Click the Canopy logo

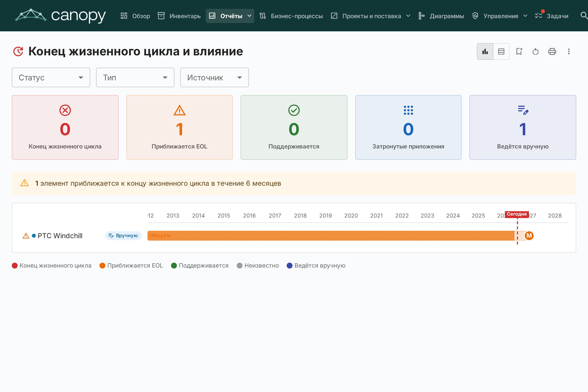point(61,15)
